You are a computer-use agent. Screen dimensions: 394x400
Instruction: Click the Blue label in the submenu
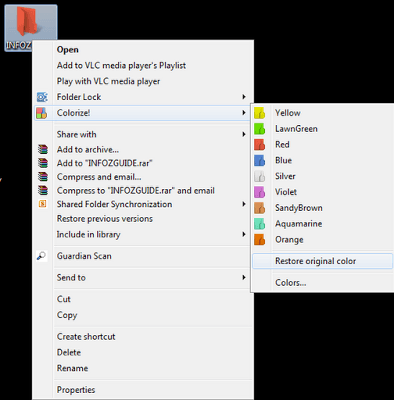coord(283,160)
